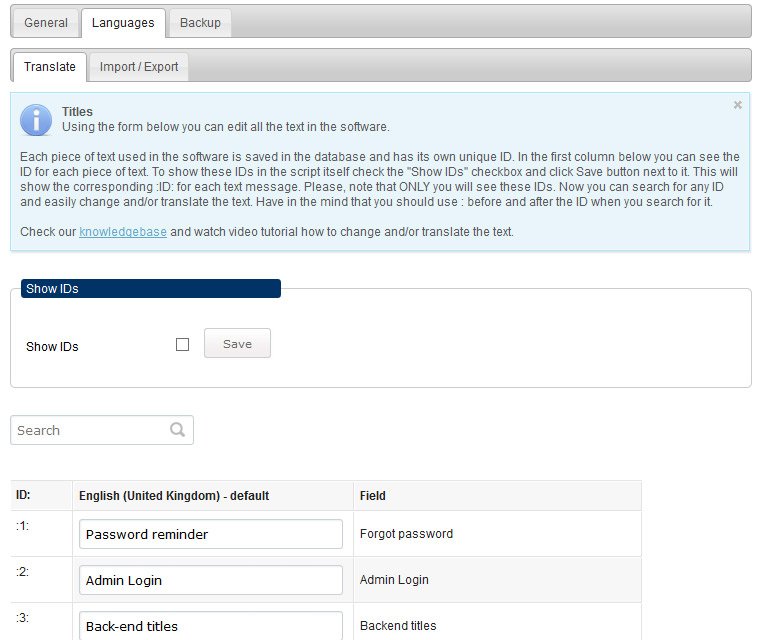Click the search magnifier icon
Image resolution: width=760 pixels, height=640 pixels.
pos(177,430)
